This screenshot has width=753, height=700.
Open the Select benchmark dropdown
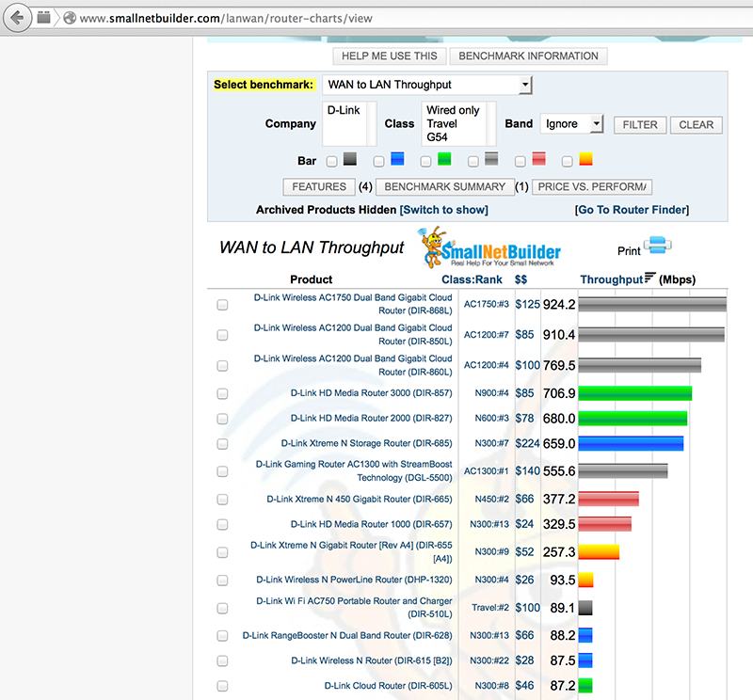(x=427, y=86)
